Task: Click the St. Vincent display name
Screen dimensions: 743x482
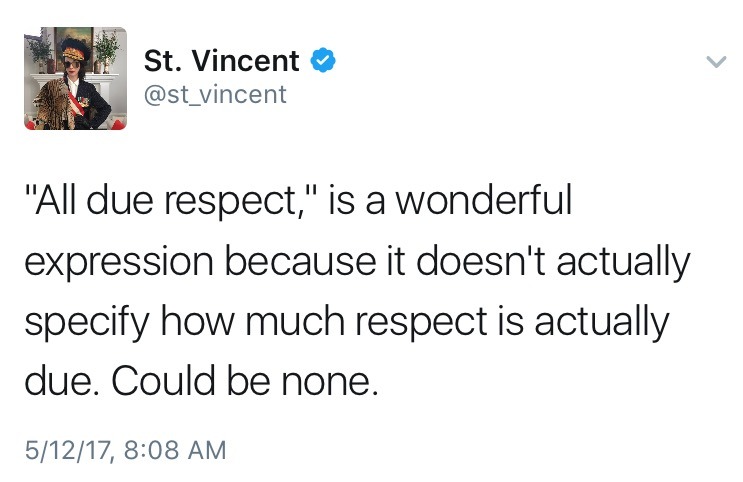Action: tap(222, 61)
